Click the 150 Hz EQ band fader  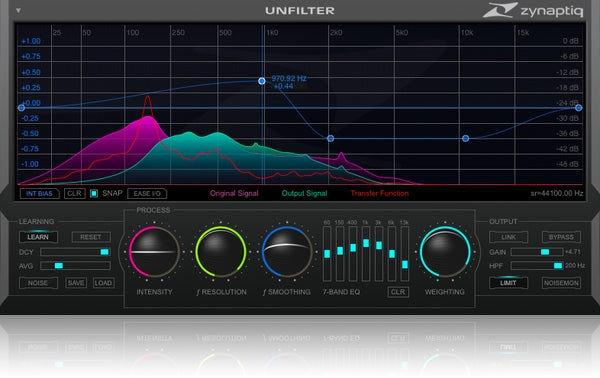340,254
